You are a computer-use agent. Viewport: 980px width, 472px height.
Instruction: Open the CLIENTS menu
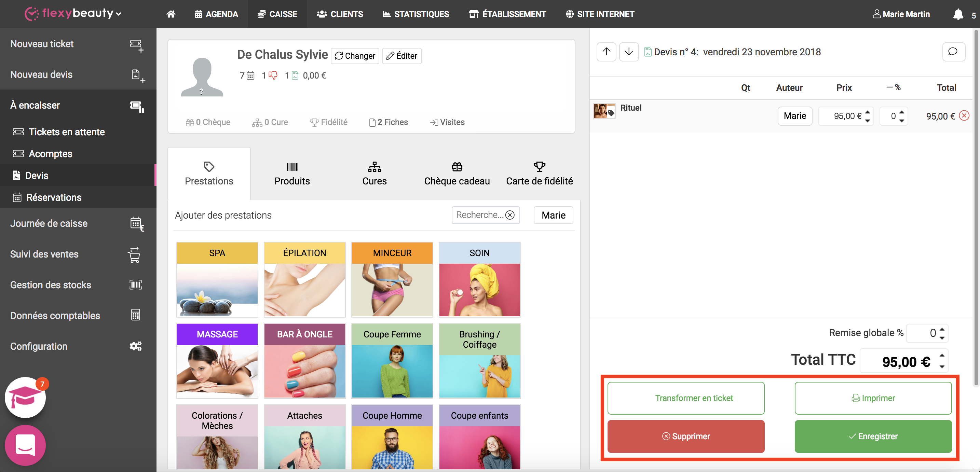pyautogui.click(x=340, y=14)
